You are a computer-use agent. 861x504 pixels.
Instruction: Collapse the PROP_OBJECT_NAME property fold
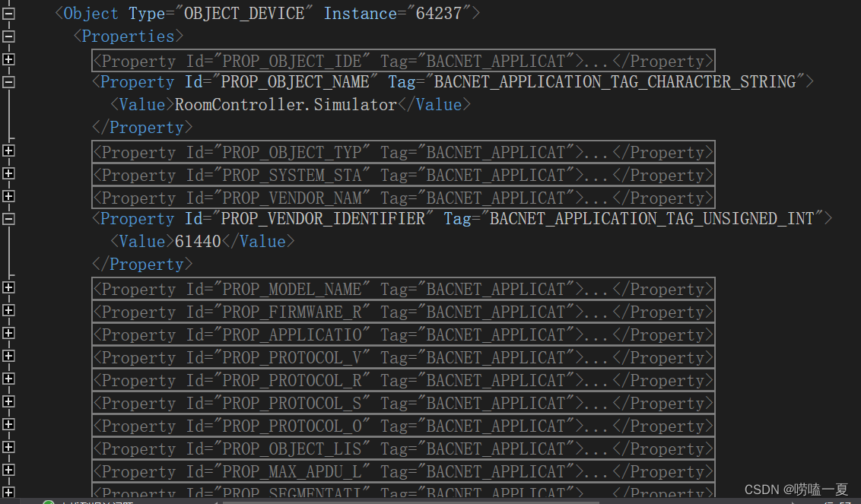coord(8,82)
